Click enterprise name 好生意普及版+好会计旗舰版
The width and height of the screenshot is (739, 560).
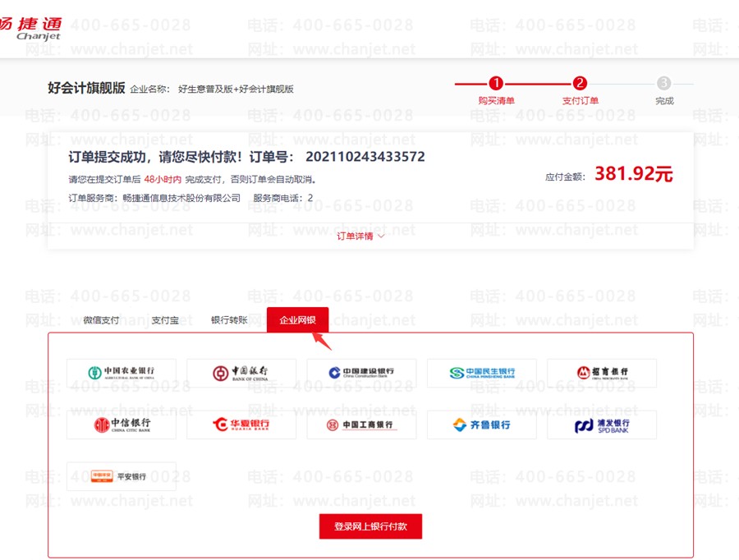(x=236, y=89)
